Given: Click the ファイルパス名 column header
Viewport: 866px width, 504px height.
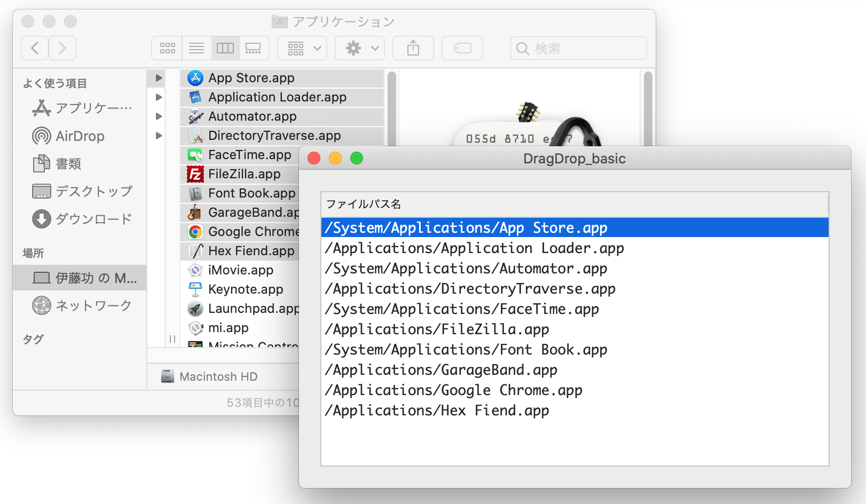Looking at the screenshot, I should click(x=574, y=204).
